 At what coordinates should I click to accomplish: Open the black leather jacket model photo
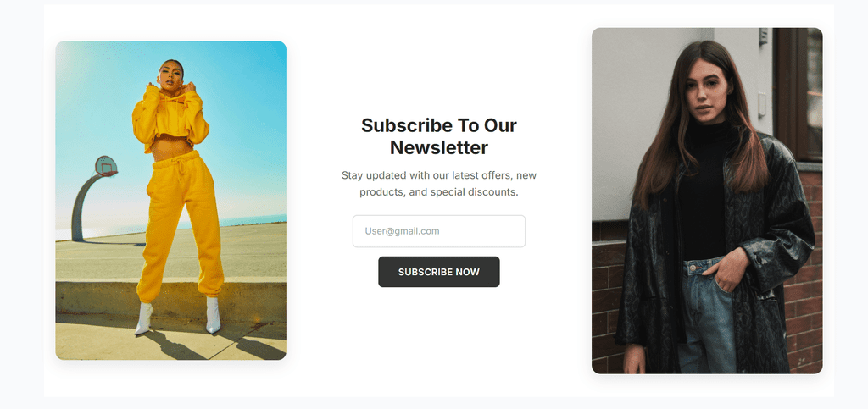[x=706, y=201]
